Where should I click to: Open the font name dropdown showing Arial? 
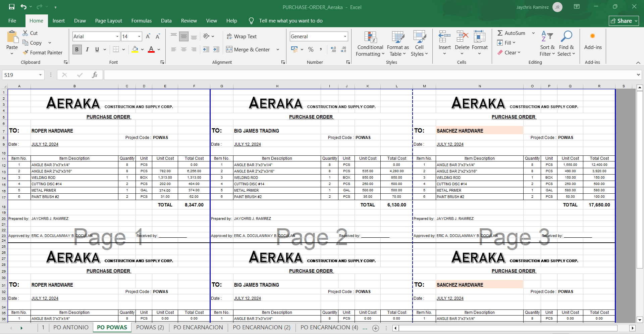tap(117, 36)
